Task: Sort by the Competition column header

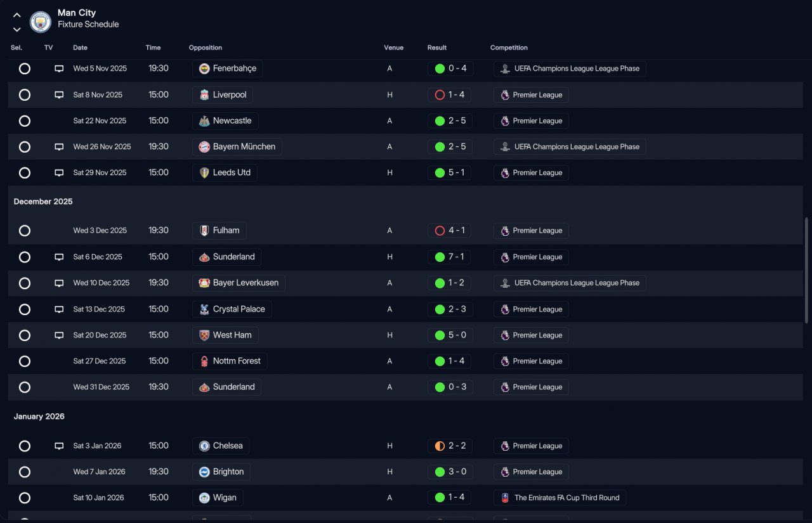Action: click(509, 48)
